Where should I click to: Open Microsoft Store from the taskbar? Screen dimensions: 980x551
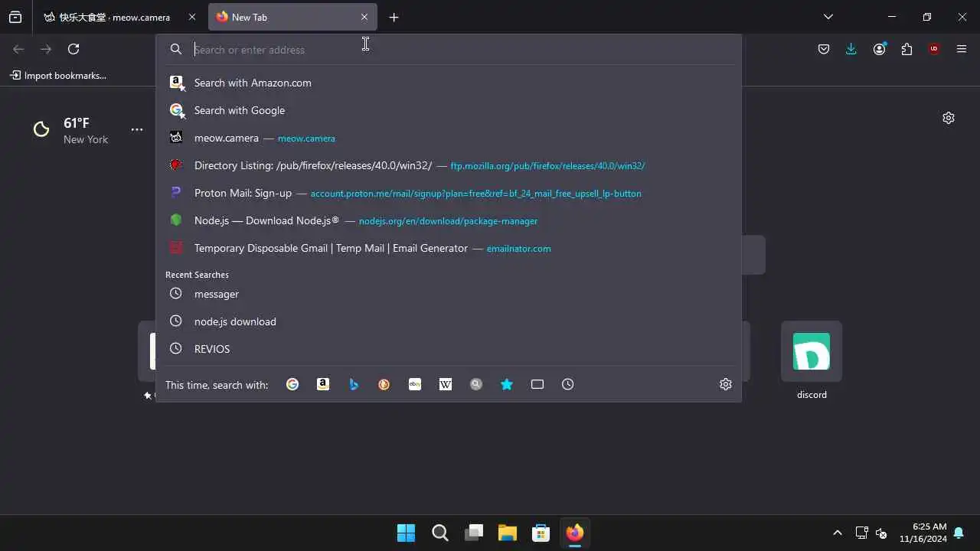pos(541,533)
